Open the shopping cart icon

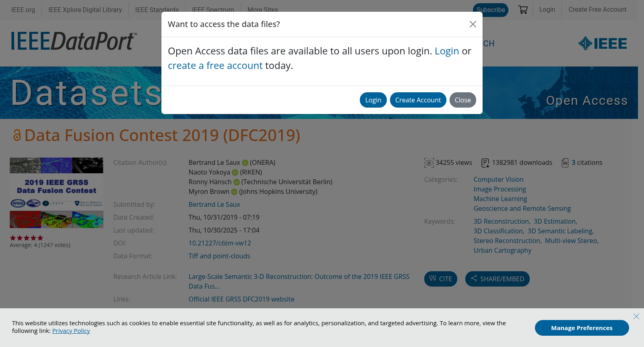tap(523, 10)
